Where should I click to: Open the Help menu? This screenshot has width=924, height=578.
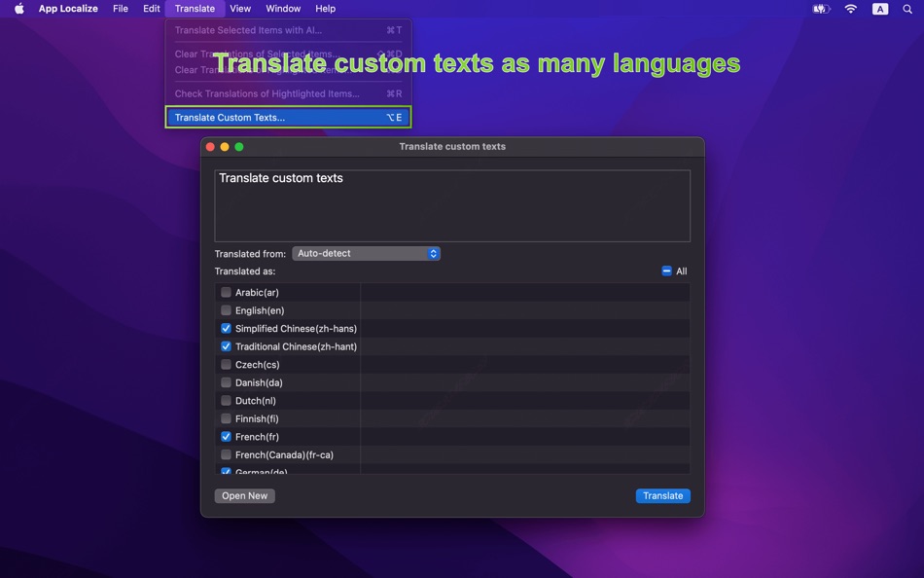point(325,8)
